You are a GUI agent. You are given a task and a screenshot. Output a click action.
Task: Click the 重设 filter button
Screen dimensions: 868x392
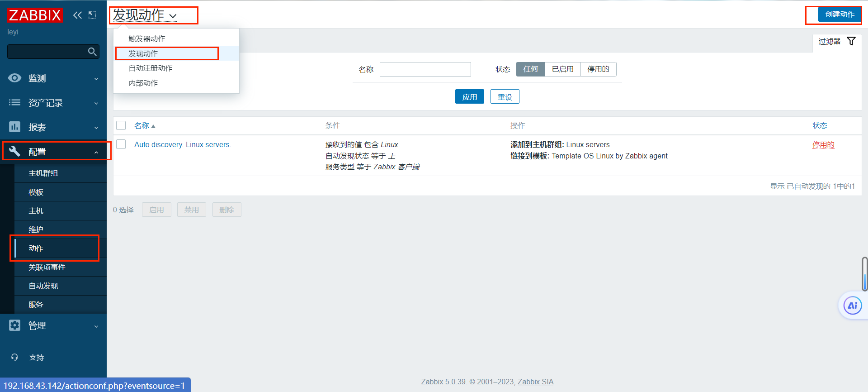pyautogui.click(x=505, y=96)
